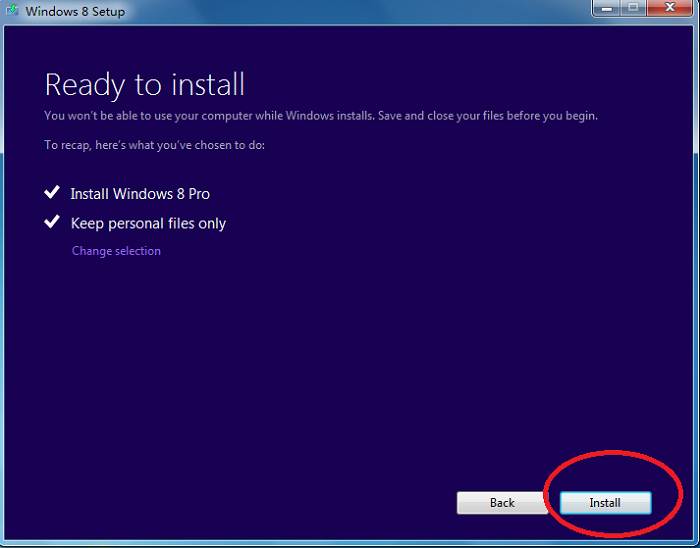Click the checkmark beside Keep personal files only
The image size is (700, 548).
[x=52, y=221]
